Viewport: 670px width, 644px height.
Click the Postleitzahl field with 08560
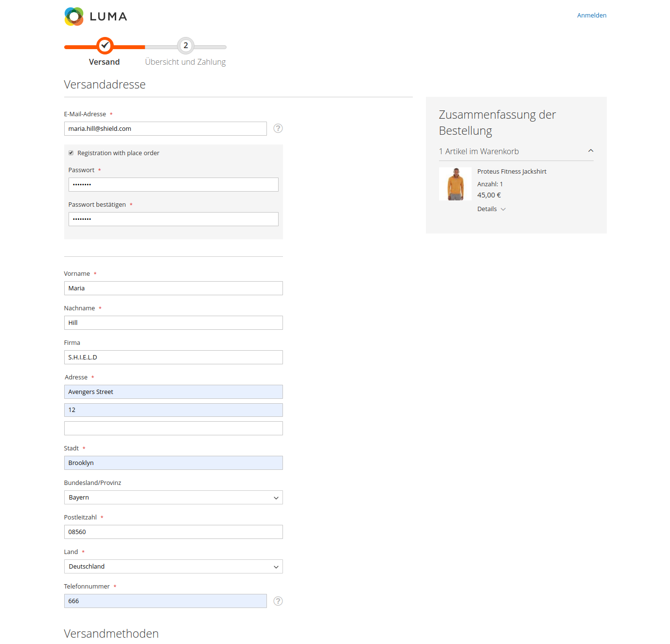click(174, 532)
